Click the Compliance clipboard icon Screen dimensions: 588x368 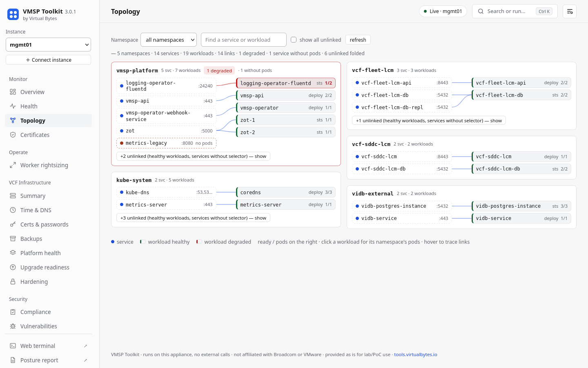click(13, 312)
